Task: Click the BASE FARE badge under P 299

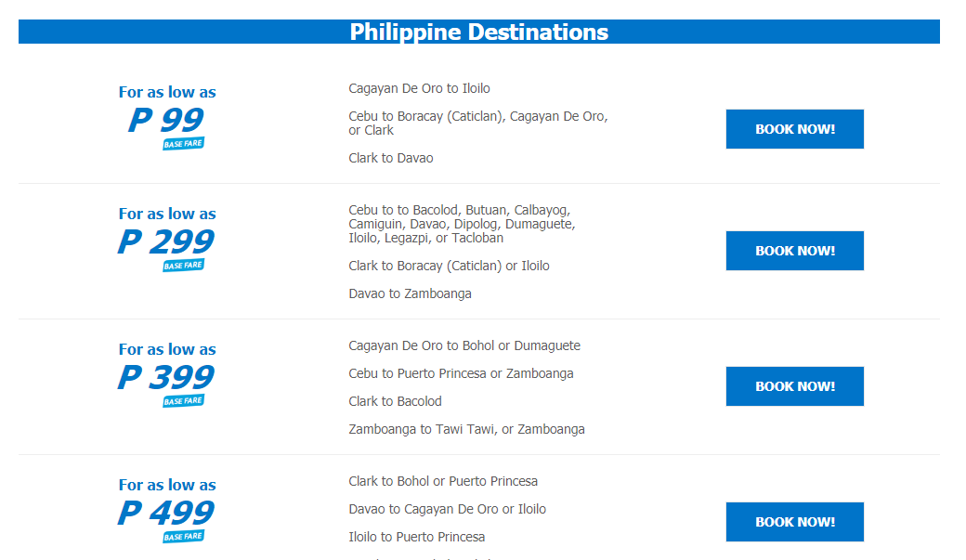Action: click(184, 266)
